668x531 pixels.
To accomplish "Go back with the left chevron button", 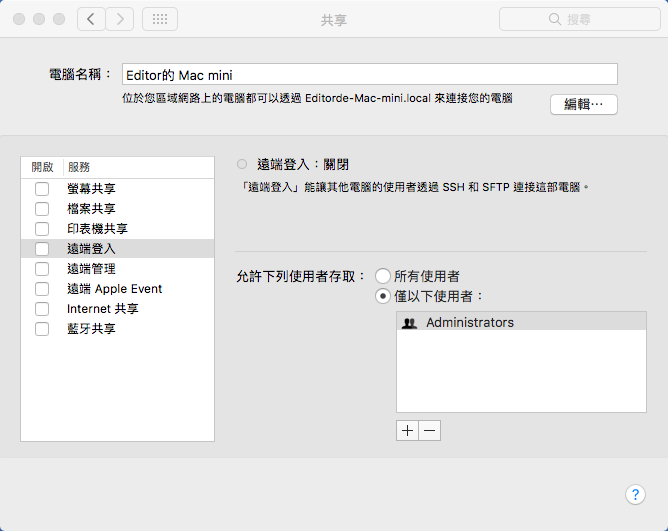I will 91,19.
